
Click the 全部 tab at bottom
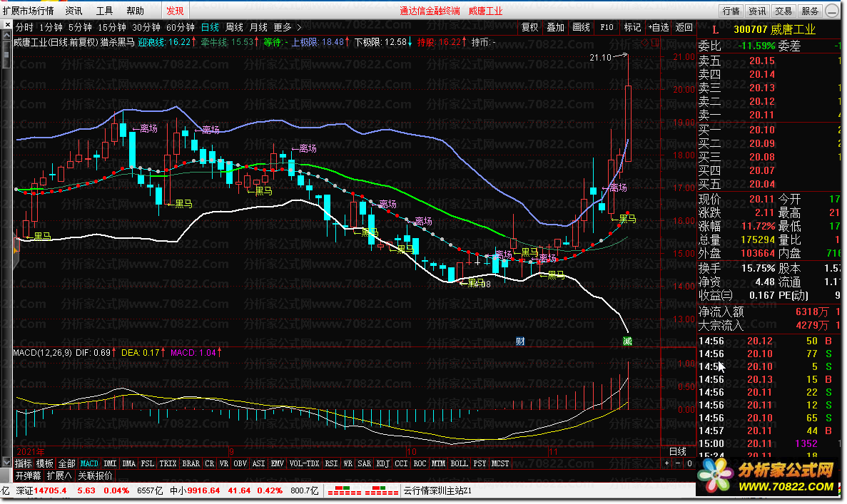click(x=66, y=463)
